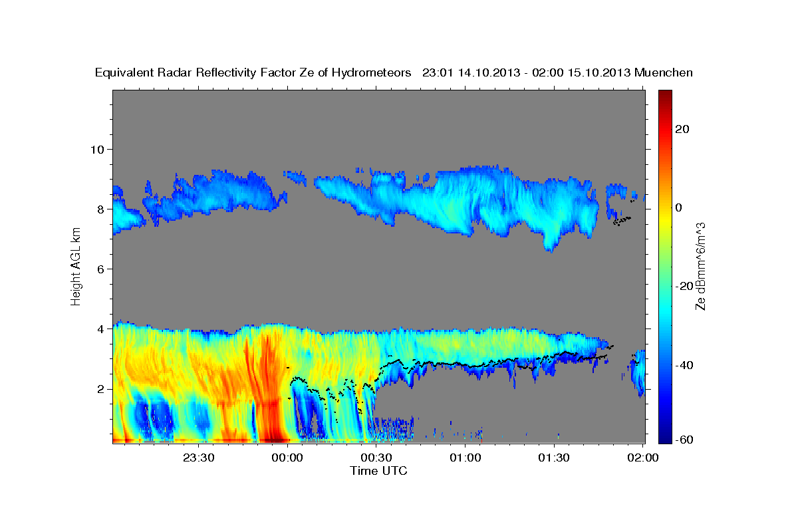Click the height tick label 10

97,149
